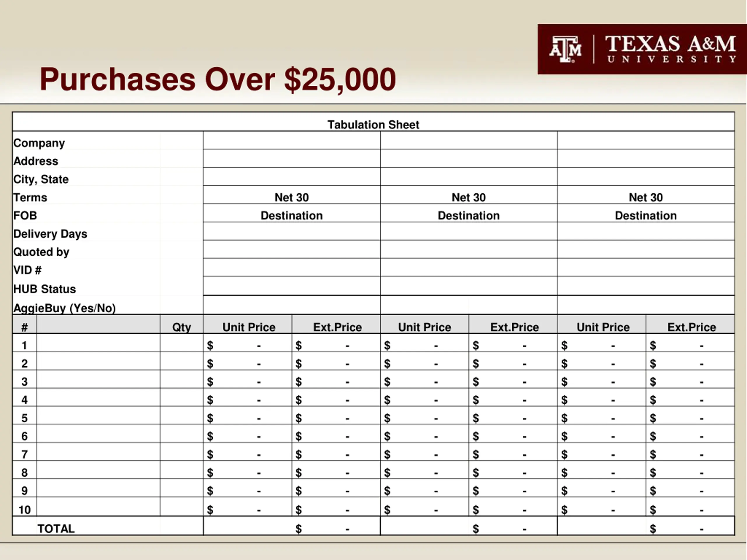Select the Qty cell for row 5
Screen dimensions: 747x560
point(182,416)
